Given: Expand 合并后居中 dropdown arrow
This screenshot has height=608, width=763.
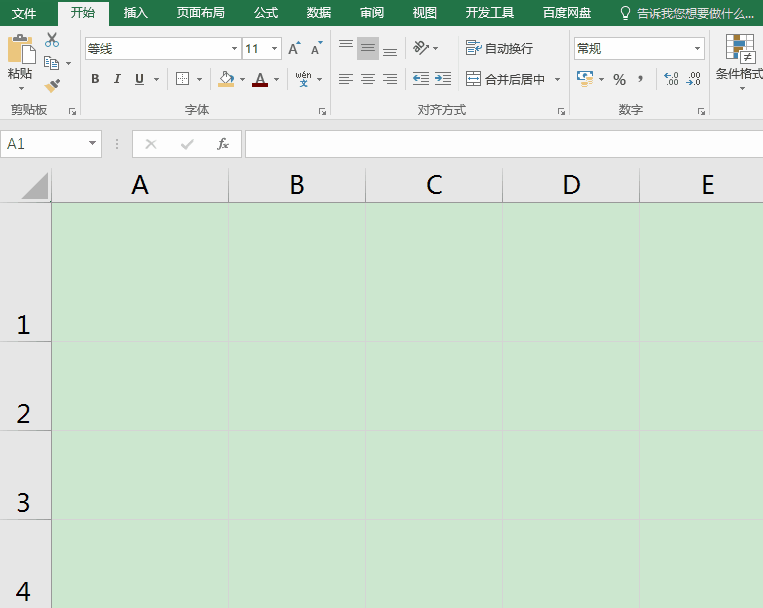Looking at the screenshot, I should [558, 79].
